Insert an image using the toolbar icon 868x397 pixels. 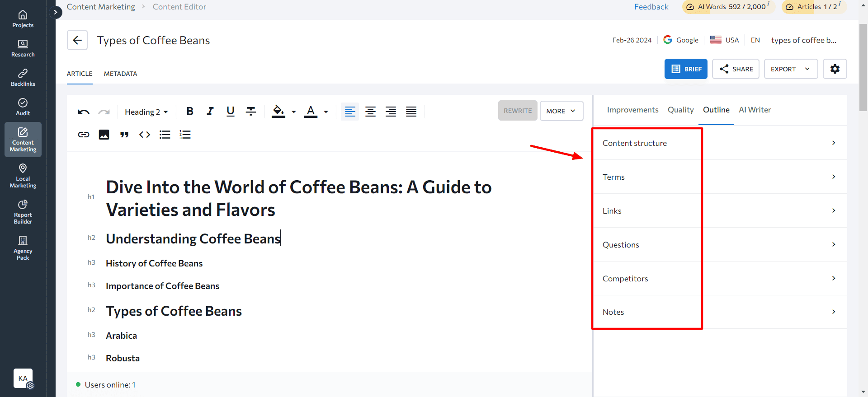click(x=104, y=135)
